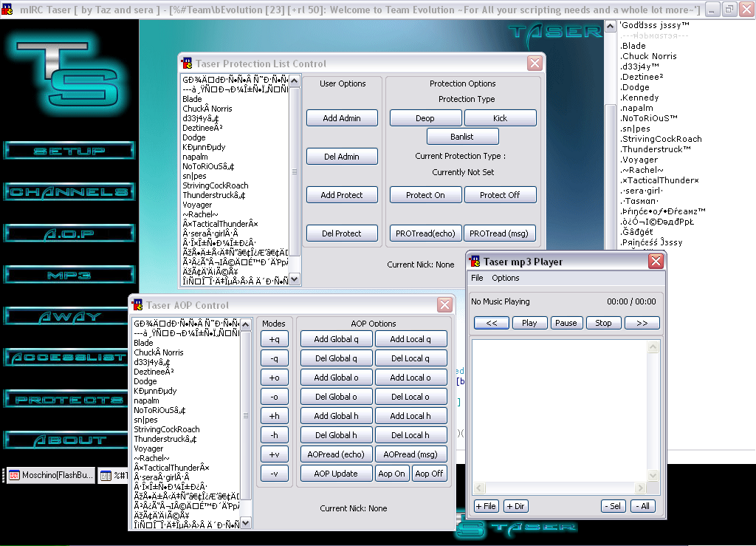This screenshot has height=546, width=756.
Task: Click the previous track << button
Action: point(491,323)
